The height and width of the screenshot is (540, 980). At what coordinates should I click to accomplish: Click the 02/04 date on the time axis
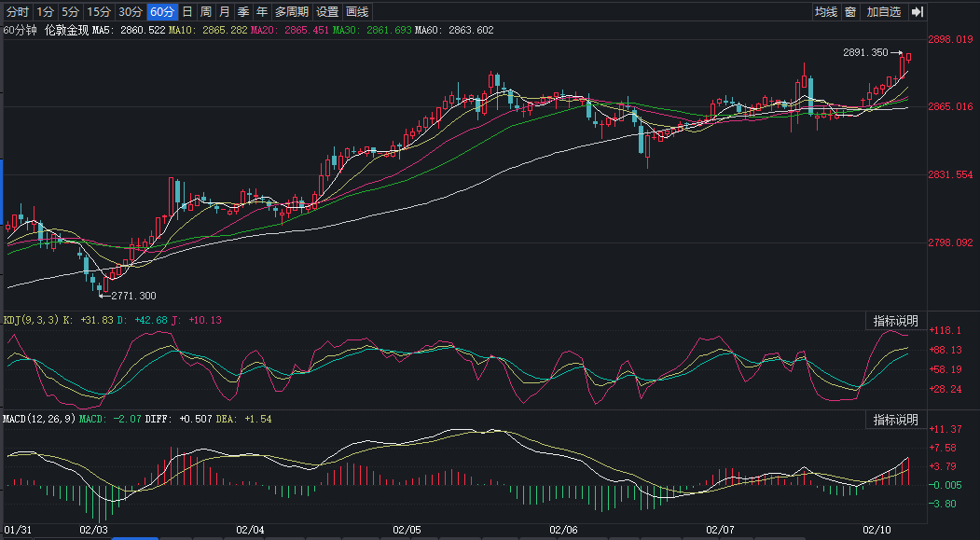coord(250,530)
